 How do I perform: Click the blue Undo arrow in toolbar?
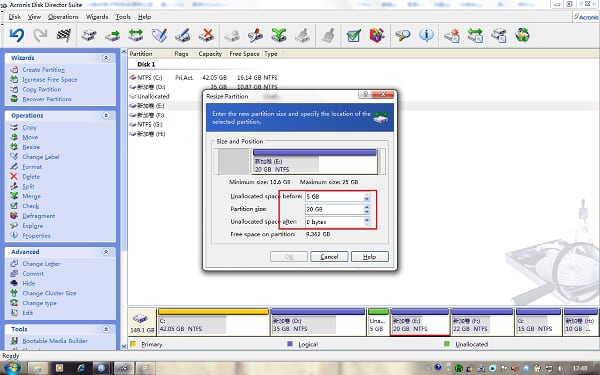coord(17,36)
